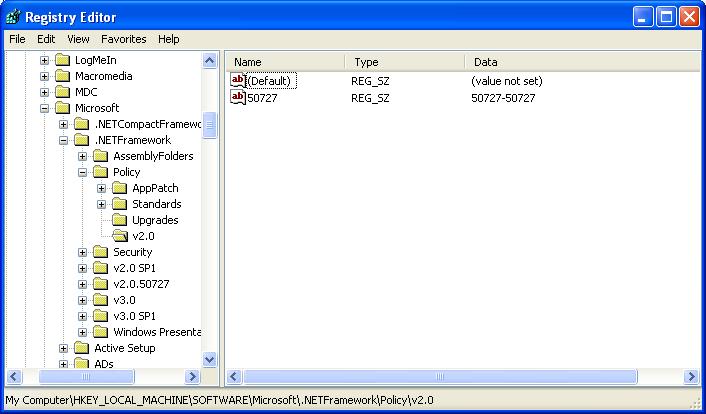Expand the Macromedia key
This screenshot has height=414, width=706.
coord(44,76)
